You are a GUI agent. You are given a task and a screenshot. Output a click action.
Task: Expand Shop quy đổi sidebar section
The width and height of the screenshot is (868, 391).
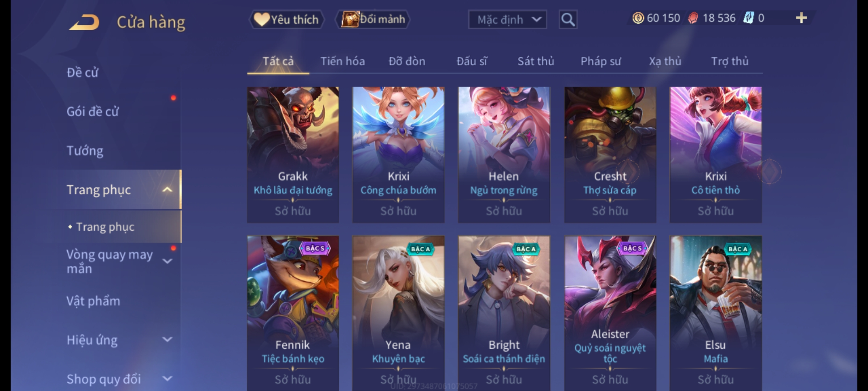pyautogui.click(x=167, y=379)
